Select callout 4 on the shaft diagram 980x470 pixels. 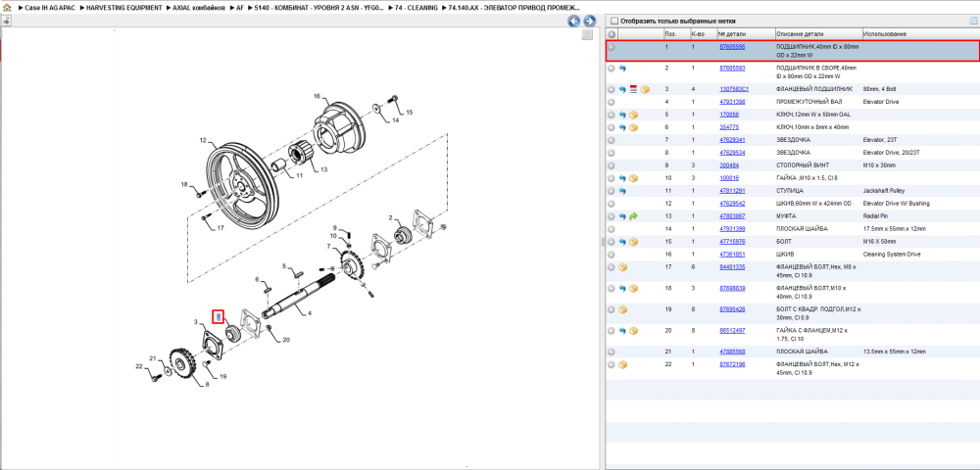309,313
